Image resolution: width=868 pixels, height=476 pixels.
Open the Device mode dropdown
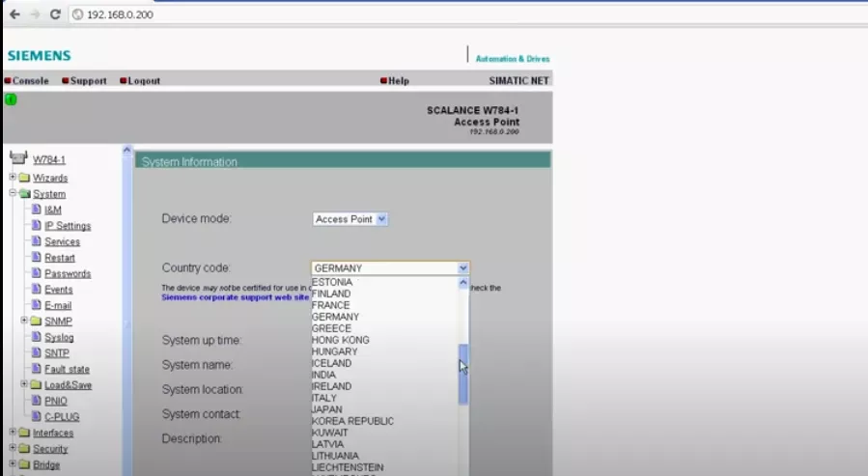pyautogui.click(x=350, y=219)
